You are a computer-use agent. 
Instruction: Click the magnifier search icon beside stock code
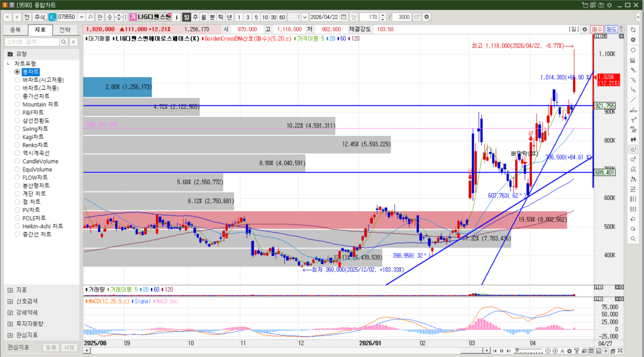(91, 16)
